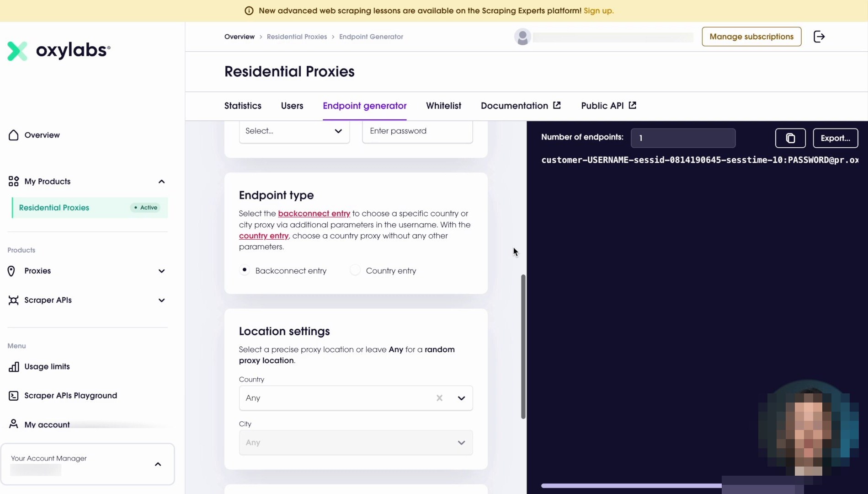The image size is (868, 494).
Task: Expand the Proxies menu
Action: (x=161, y=271)
